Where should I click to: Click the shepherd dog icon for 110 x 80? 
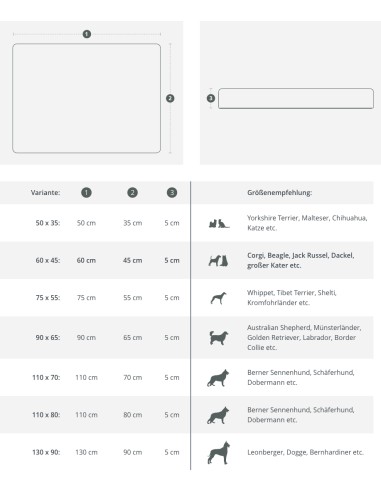(218, 415)
